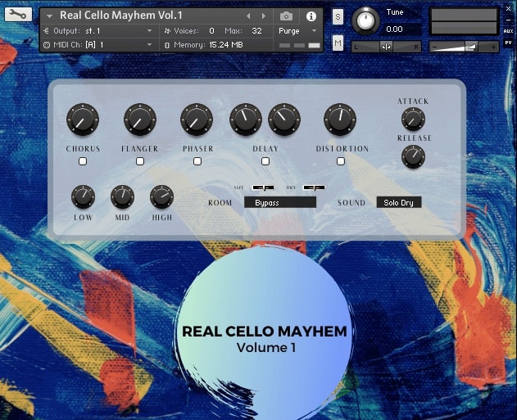The width and height of the screenshot is (517, 420).
Task: Toggle the Distortion checkbox
Action: pos(341,161)
